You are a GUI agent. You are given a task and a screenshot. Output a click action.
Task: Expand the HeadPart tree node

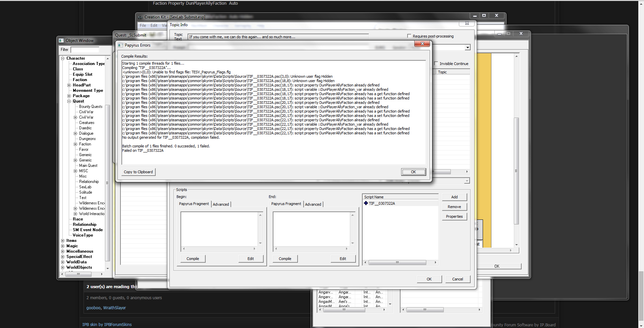[69, 85]
